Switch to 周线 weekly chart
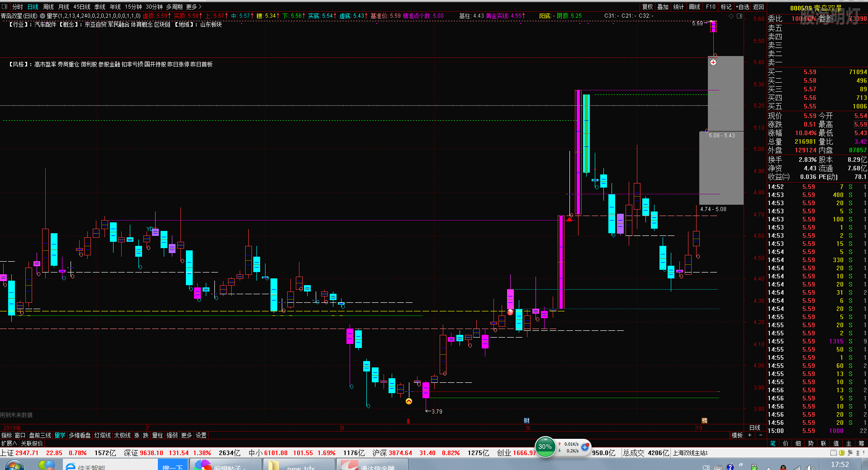The height and width of the screenshot is (470, 868). (x=48, y=7)
